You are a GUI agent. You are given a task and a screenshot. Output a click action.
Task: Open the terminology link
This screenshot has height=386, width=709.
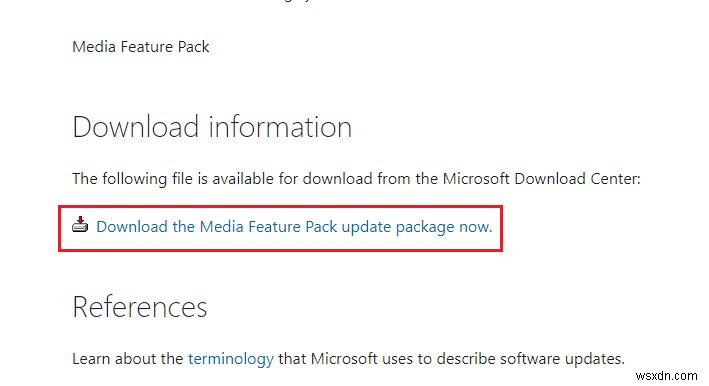[x=231, y=359]
